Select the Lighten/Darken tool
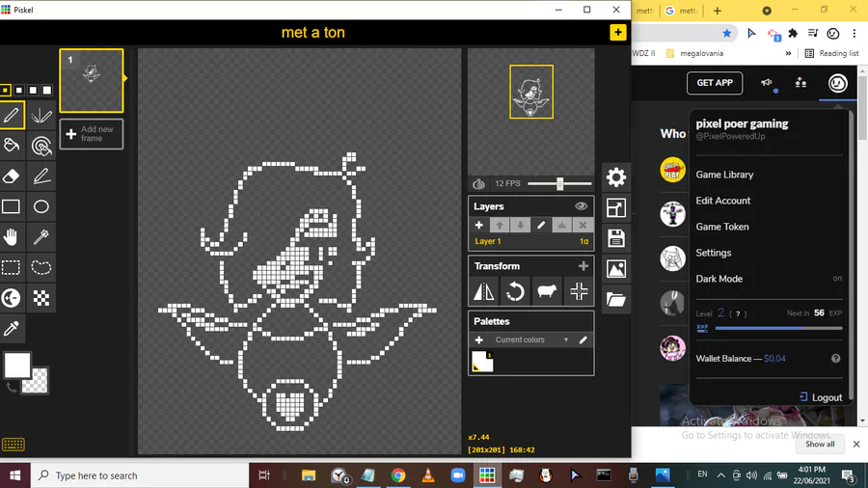 (11, 298)
